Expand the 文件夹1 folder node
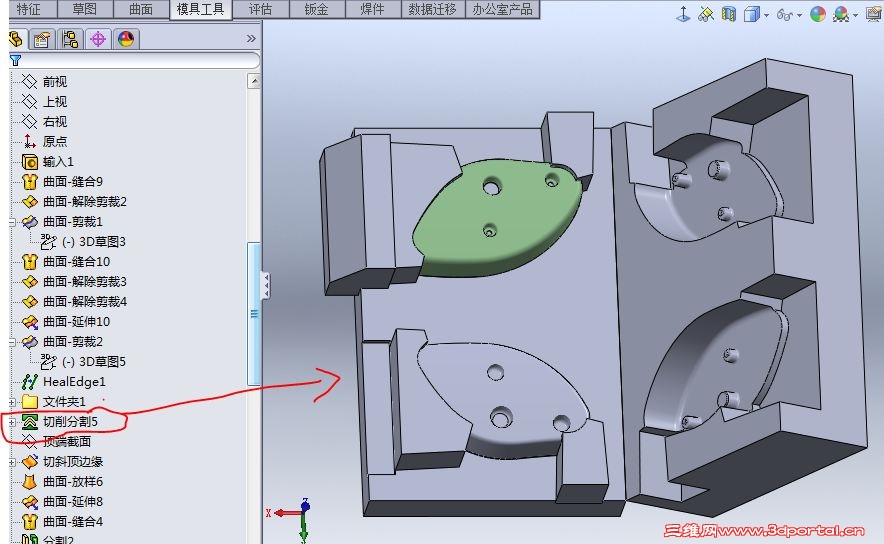Screen dimensions: 884x544 (12, 402)
